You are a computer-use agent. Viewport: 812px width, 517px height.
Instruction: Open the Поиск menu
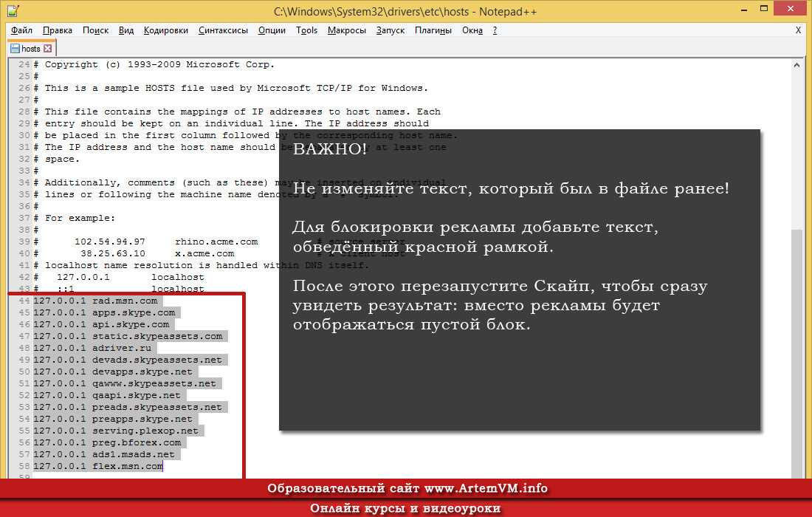coord(95,30)
